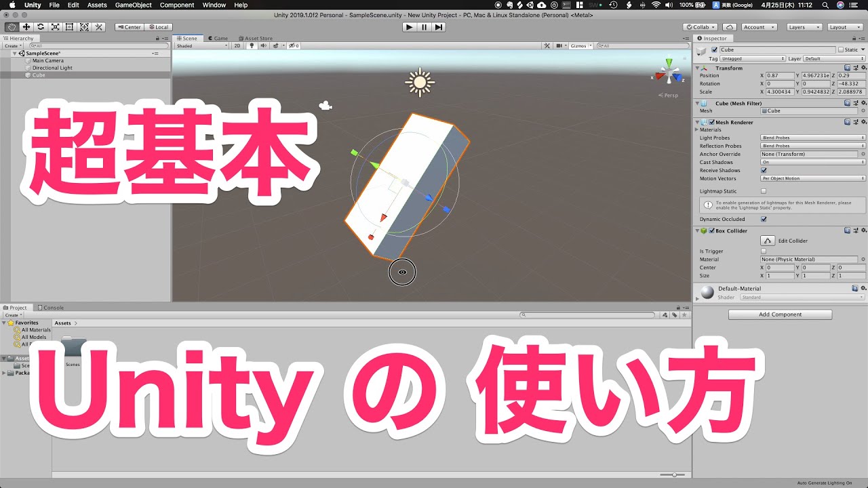
Task: Open the Layers dropdown
Action: (804, 27)
